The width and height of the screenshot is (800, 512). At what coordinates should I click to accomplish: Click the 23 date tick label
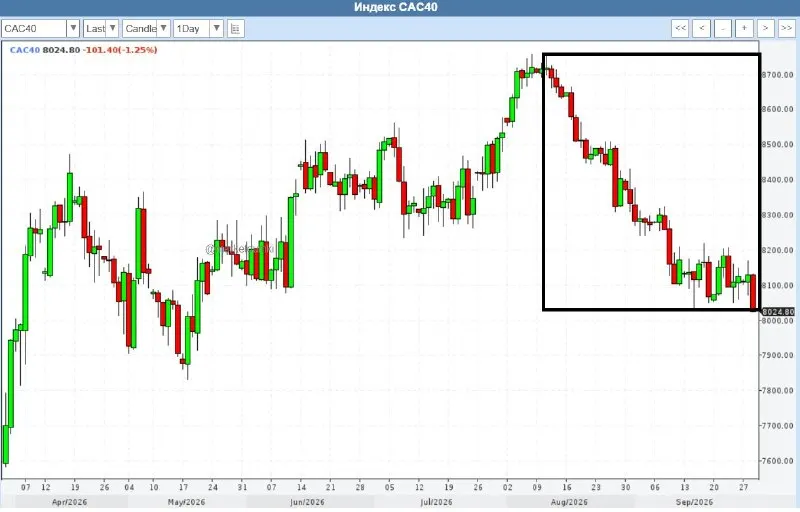tap(596, 488)
